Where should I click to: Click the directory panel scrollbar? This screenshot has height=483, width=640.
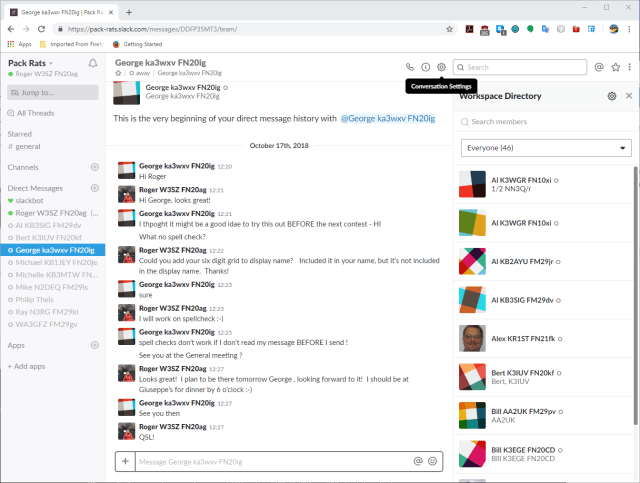click(x=636, y=296)
